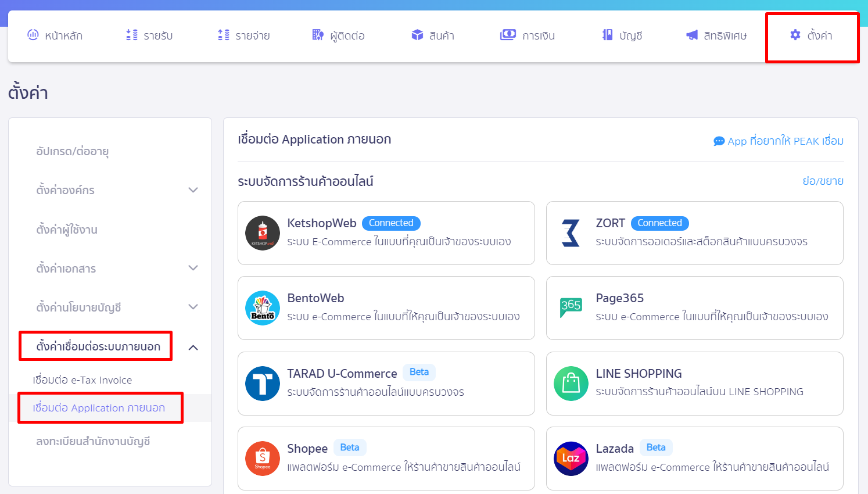Image resolution: width=868 pixels, height=494 pixels.
Task: Click the Lazada logo
Action: (571, 459)
